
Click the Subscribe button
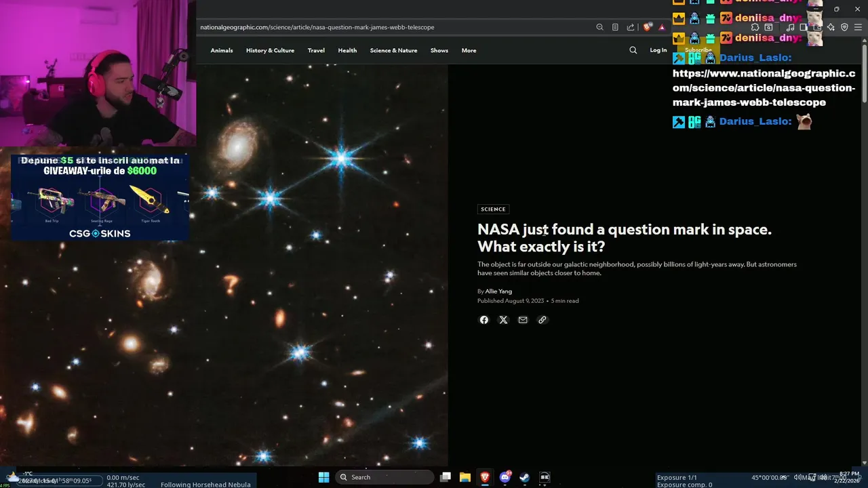pos(698,50)
